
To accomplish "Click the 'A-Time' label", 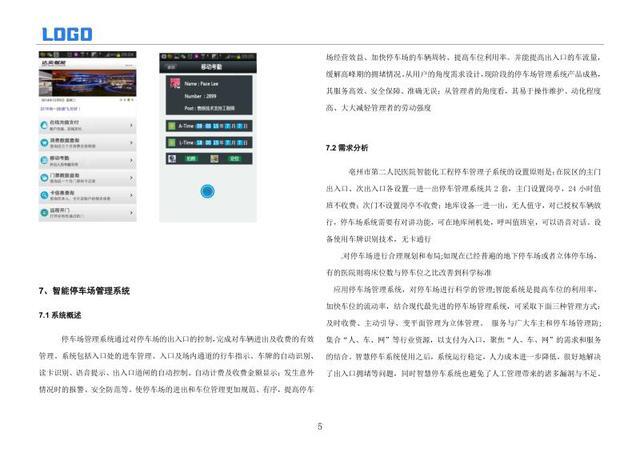I will tap(186, 126).
